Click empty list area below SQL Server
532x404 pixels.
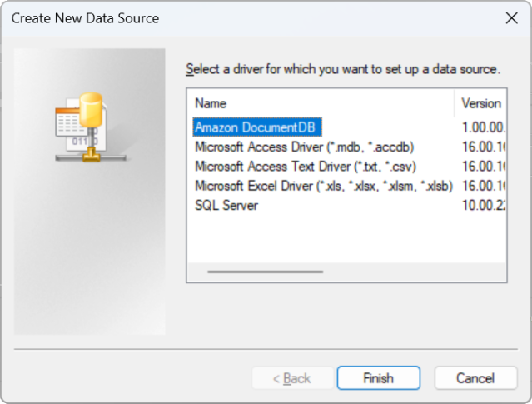tap(333, 237)
